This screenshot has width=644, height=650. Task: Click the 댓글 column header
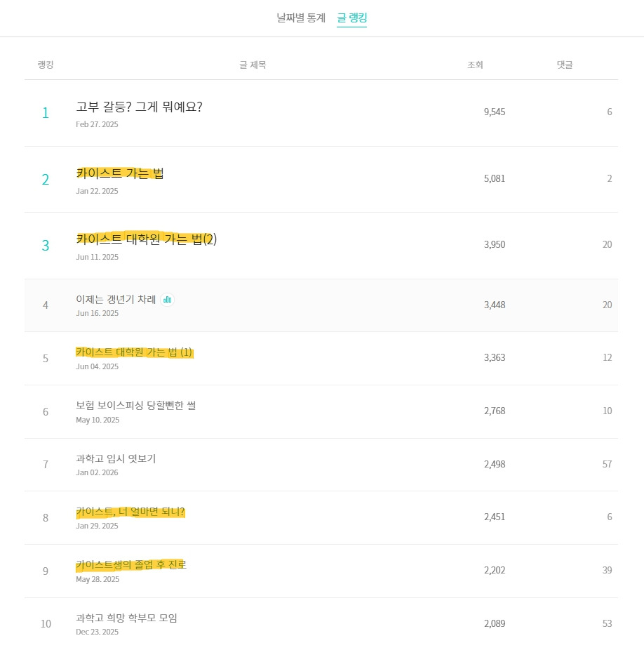click(x=565, y=65)
